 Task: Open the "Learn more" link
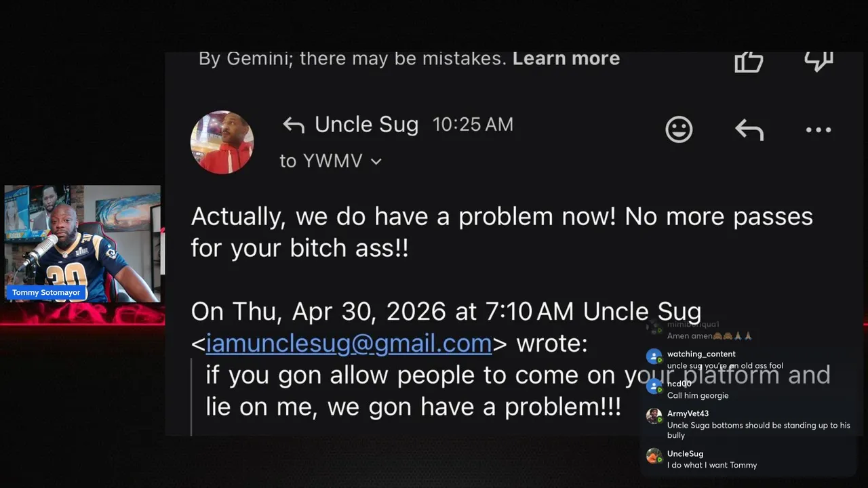pyautogui.click(x=566, y=58)
